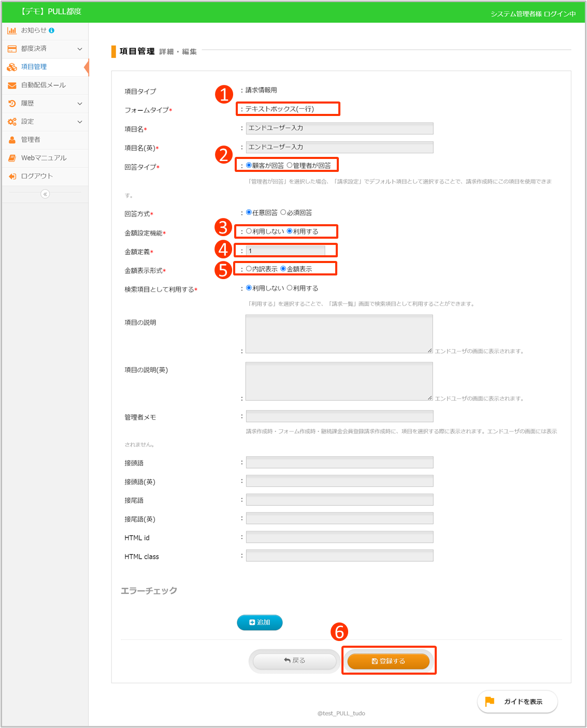Choose 内訳表示 for amount display format

pyautogui.click(x=249, y=269)
